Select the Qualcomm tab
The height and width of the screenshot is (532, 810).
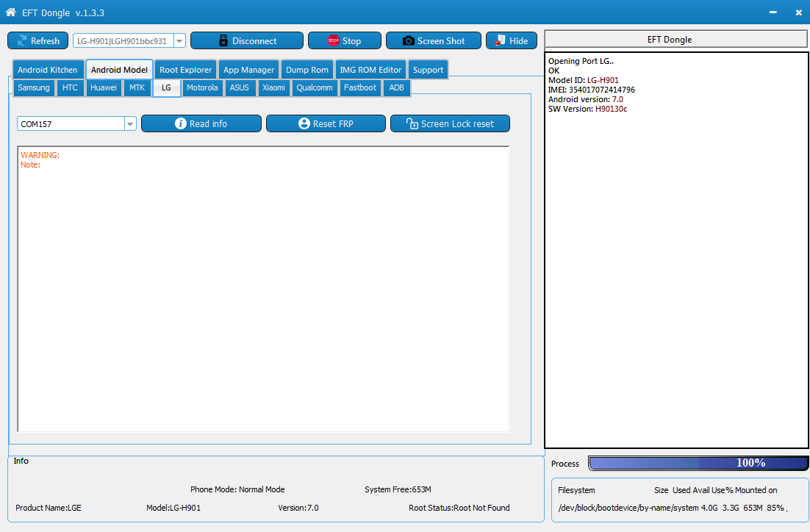[x=314, y=87]
